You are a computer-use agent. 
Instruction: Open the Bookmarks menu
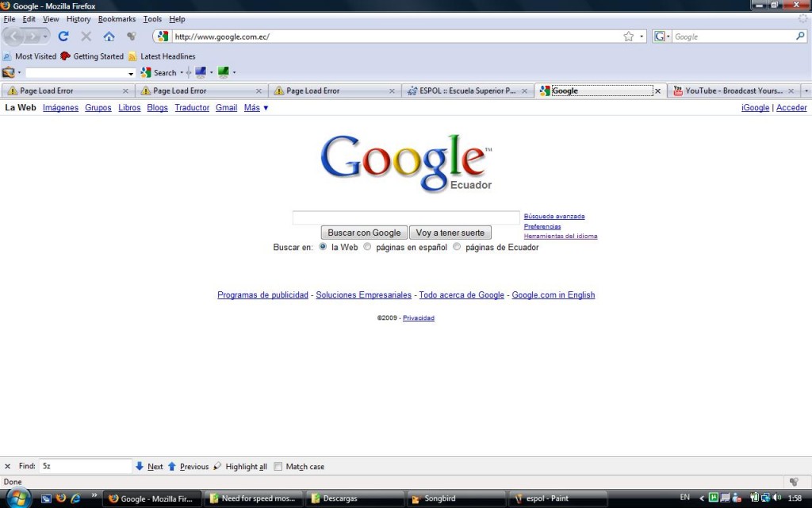[117, 19]
